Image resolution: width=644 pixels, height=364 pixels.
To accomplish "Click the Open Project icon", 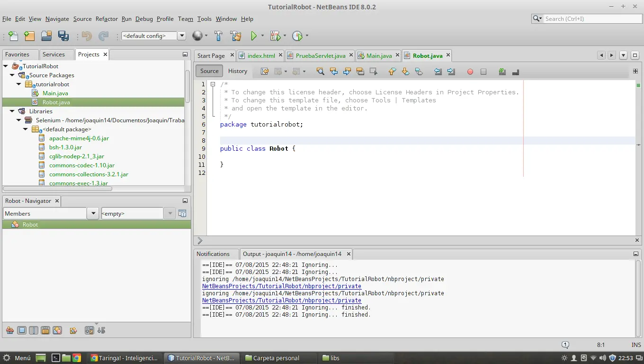I will point(46,36).
